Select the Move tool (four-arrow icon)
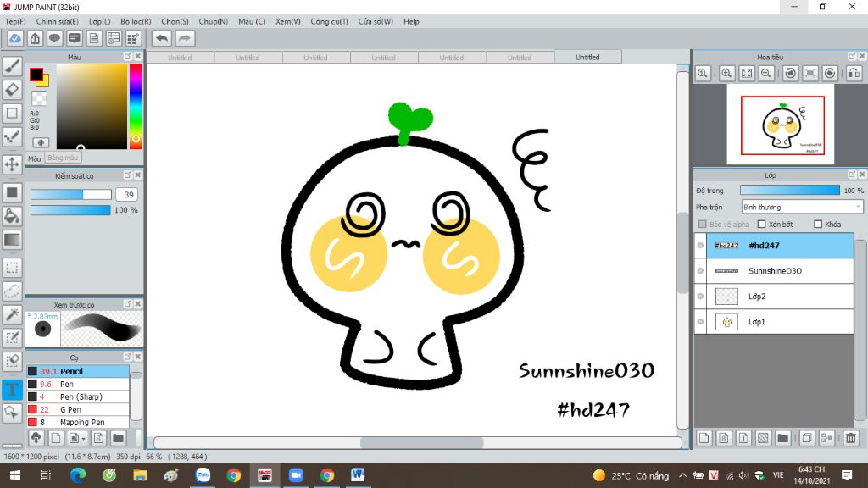The width and height of the screenshot is (868, 488). (12, 164)
